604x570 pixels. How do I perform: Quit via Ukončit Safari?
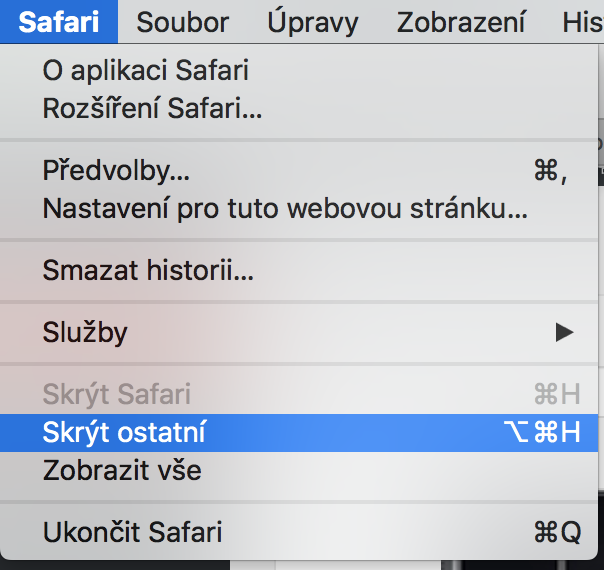pos(132,532)
